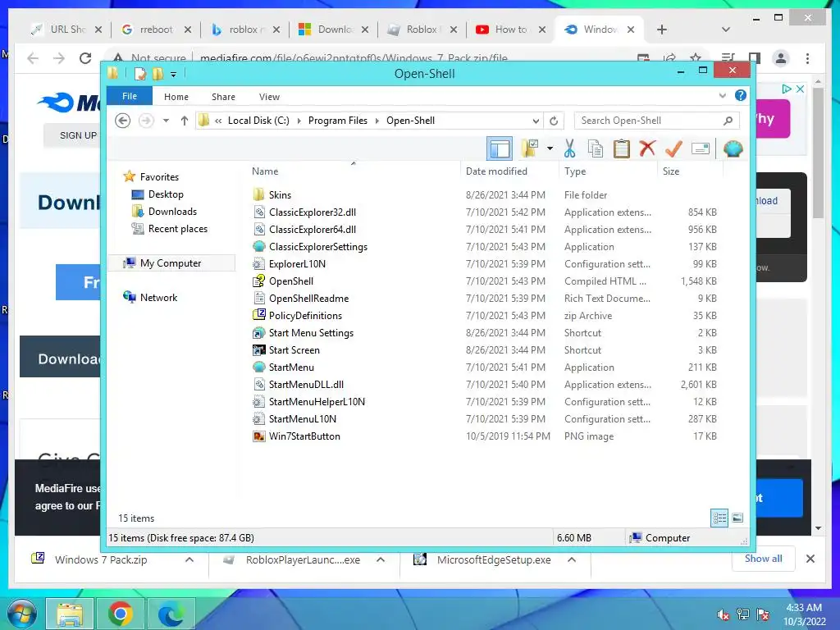This screenshot has height=630, width=840.
Task: Open the Windows Start orb
Action: click(x=21, y=614)
